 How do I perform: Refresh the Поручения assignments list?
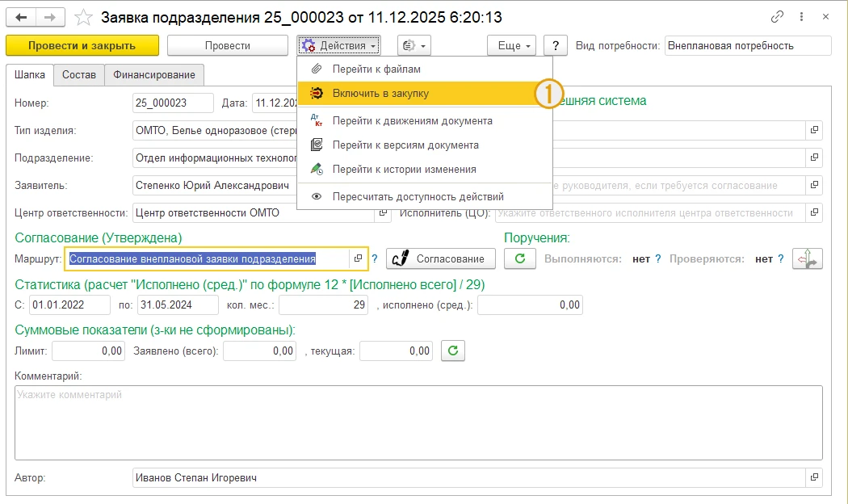pos(520,259)
